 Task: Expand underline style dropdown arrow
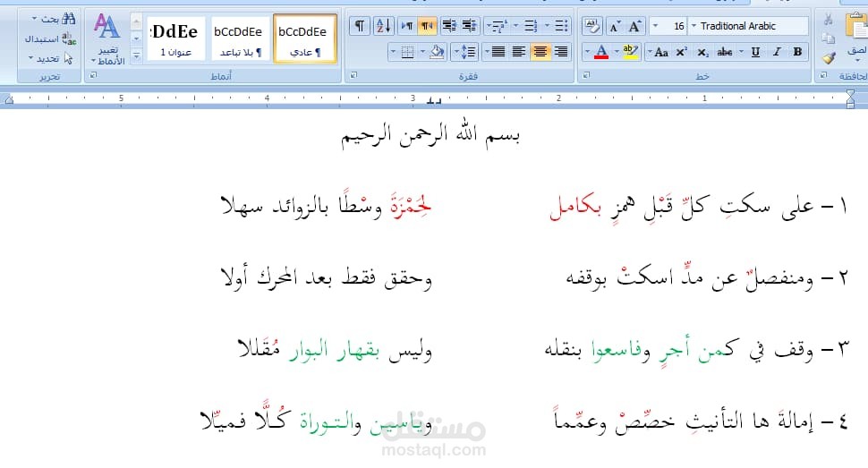pyautogui.click(x=742, y=52)
